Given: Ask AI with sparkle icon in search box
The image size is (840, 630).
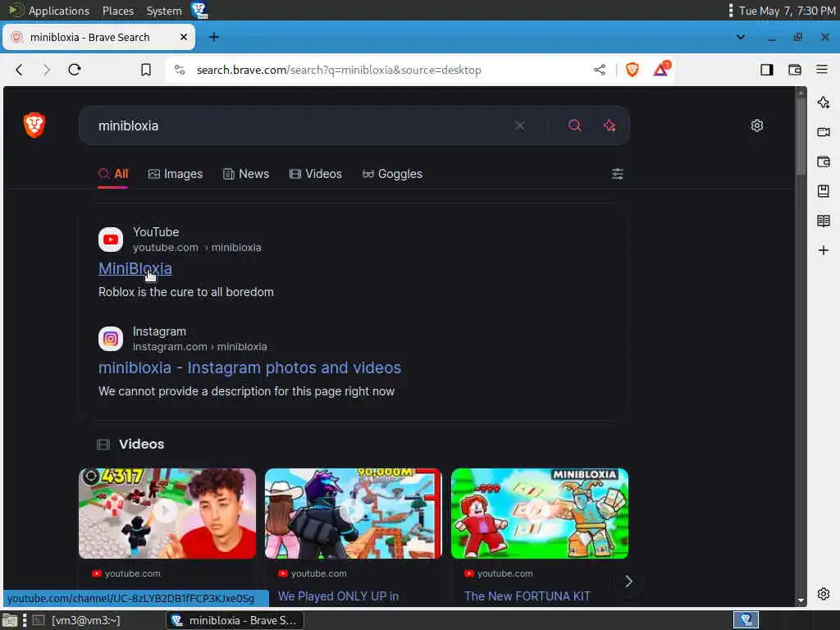Looking at the screenshot, I should pos(609,126).
